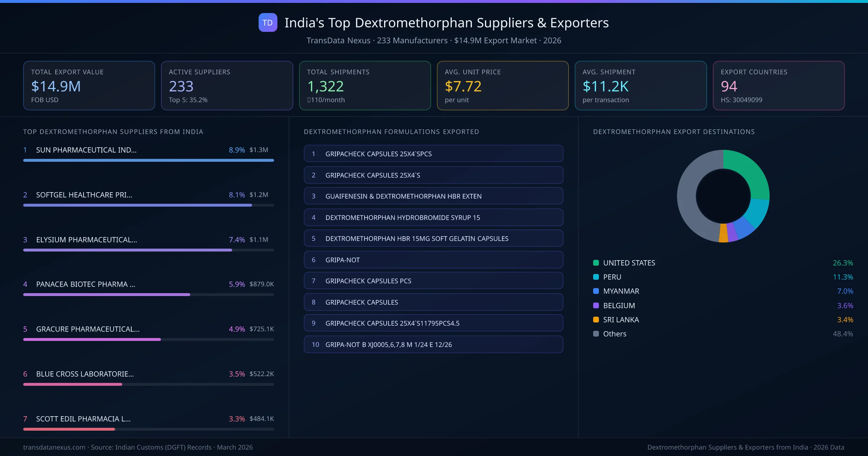
Task: Open the Active Suppliers metric card
Action: [227, 85]
